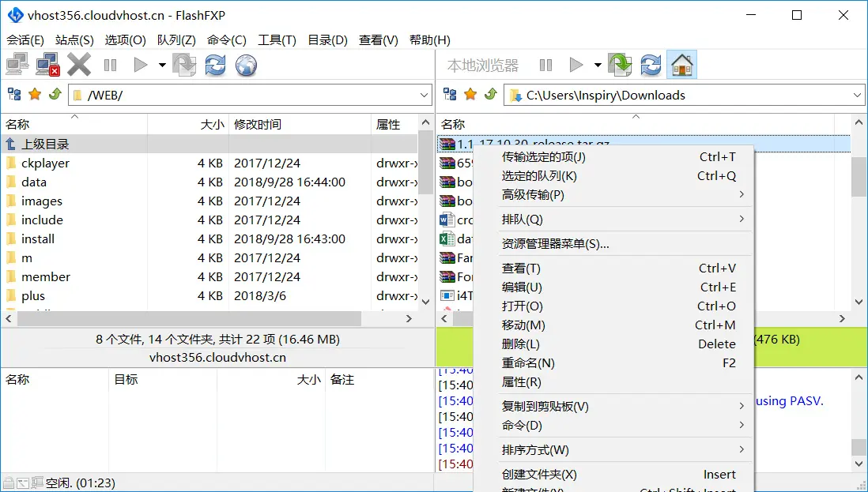This screenshot has width=868, height=492.
Task: Click the home house icon in right toolbar
Action: [682, 65]
